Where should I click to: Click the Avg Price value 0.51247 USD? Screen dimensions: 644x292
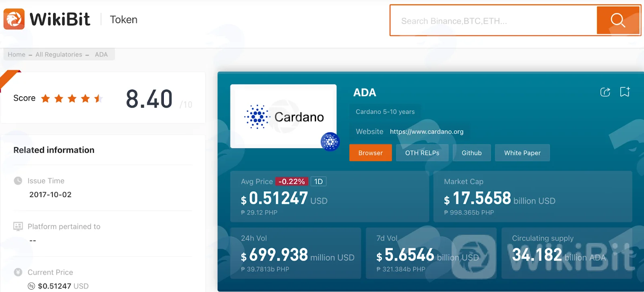284,199
